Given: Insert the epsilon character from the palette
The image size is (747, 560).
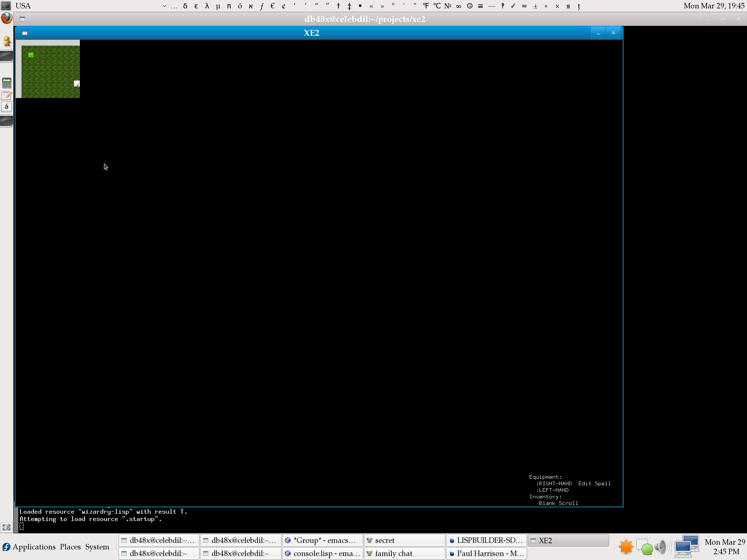Looking at the screenshot, I should click(x=196, y=6).
